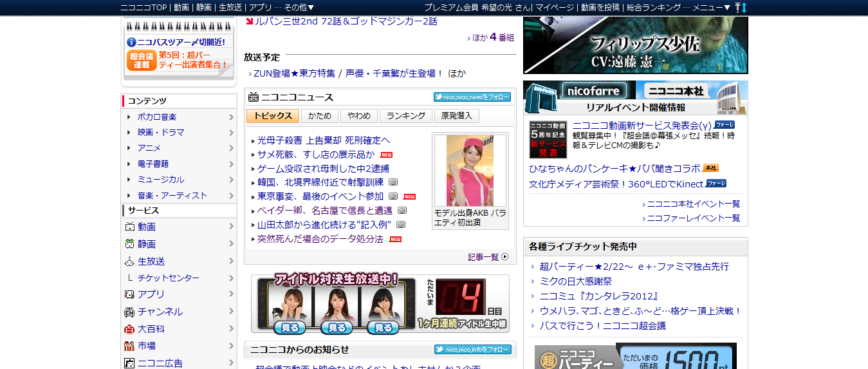Click the モデル出身AKB news thumbnail photo
The width and height of the screenshot is (868, 369).
click(x=470, y=171)
